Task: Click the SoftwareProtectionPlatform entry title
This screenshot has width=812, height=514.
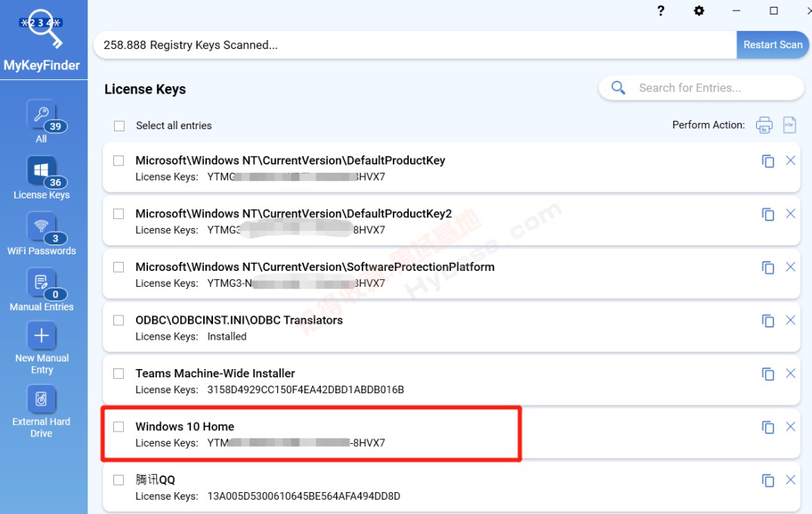Action: click(315, 267)
